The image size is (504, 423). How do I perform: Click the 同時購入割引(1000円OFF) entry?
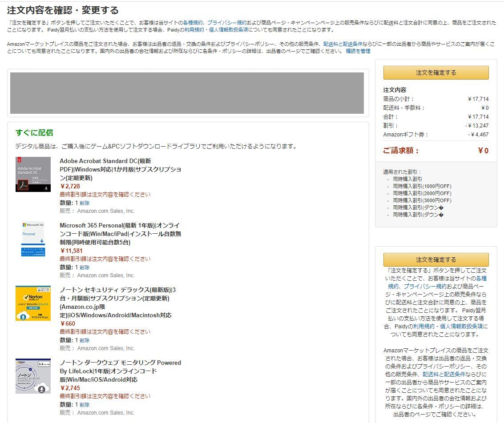pos(422,186)
